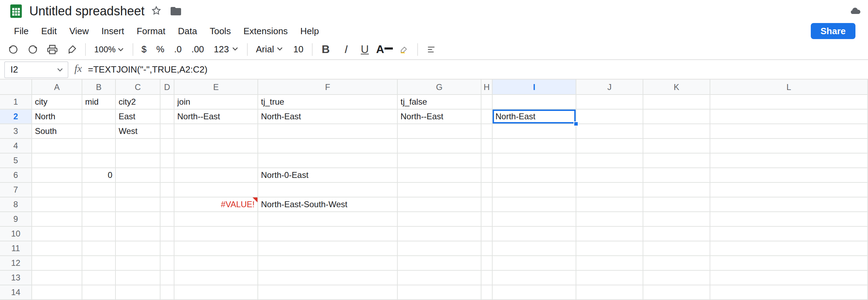Select cell containing North-0-East
The image size is (868, 300).
click(328, 175)
